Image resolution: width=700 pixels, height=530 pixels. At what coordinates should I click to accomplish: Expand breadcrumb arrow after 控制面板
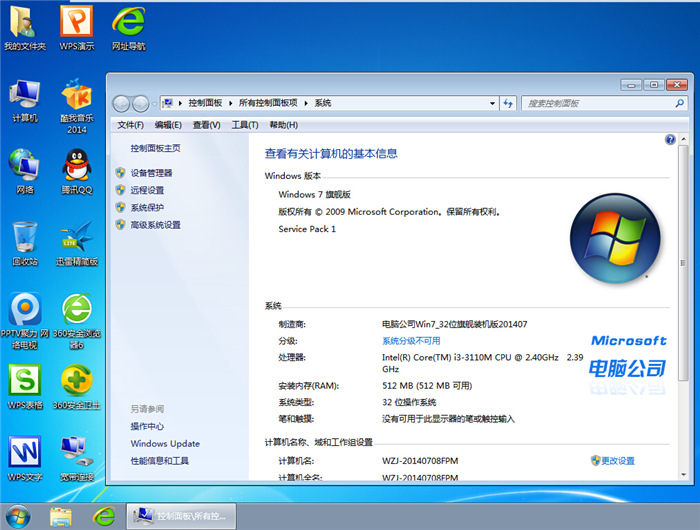point(231,103)
